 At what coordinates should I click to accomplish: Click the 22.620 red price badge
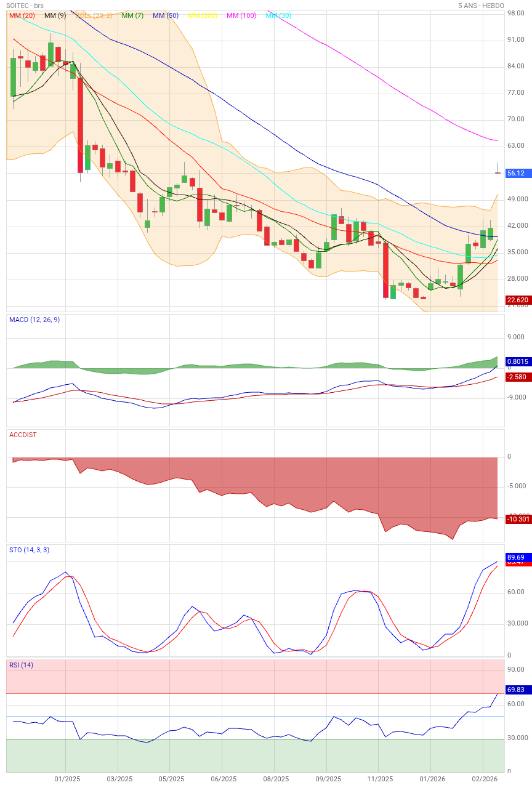point(518,300)
